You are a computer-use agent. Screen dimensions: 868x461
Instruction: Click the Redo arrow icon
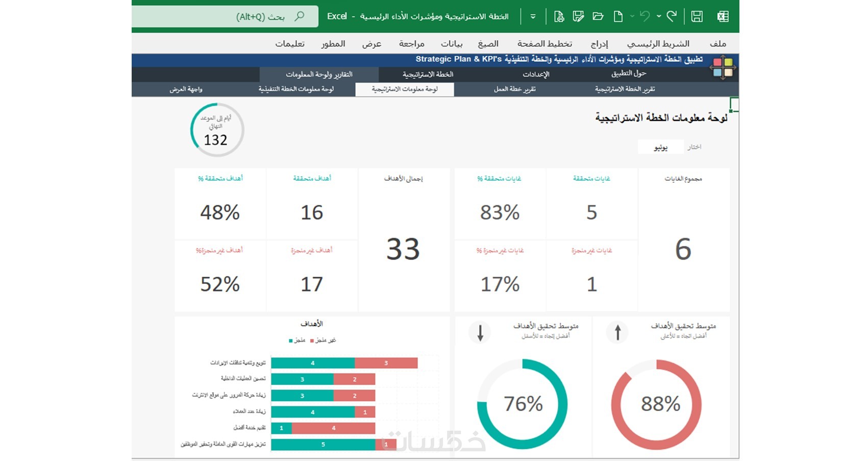pos(672,16)
